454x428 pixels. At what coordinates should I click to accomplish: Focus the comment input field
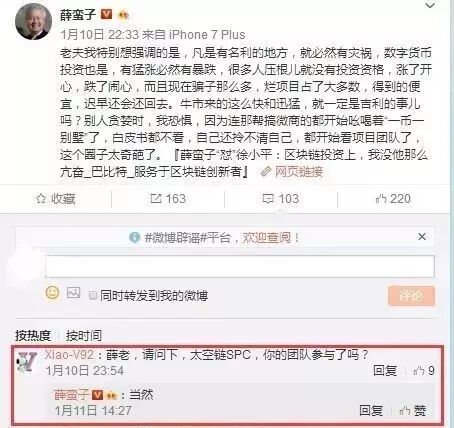(x=240, y=266)
